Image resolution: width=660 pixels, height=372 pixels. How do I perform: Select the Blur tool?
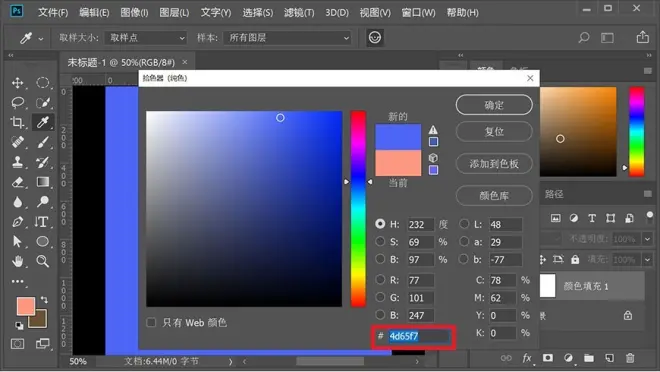pos(18,202)
